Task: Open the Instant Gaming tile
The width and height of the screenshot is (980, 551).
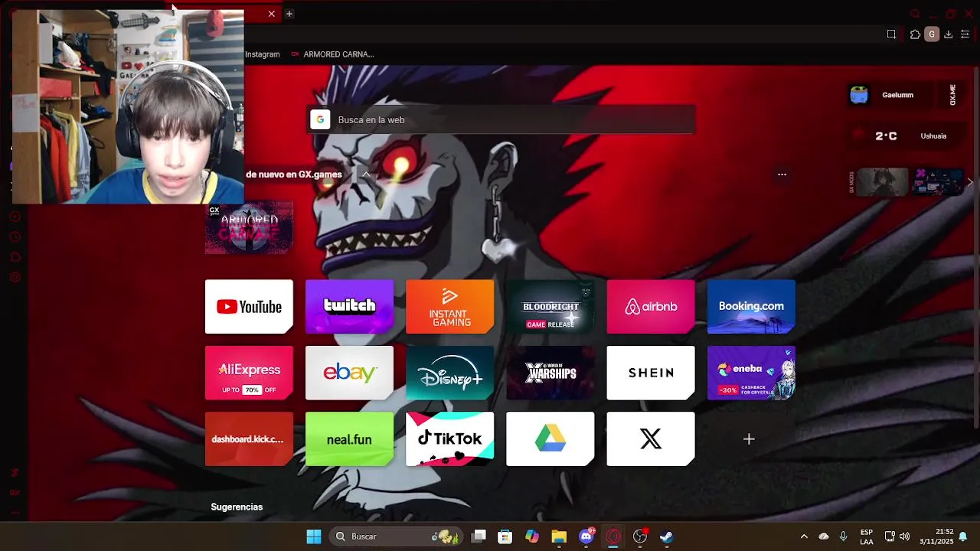Action: click(449, 307)
